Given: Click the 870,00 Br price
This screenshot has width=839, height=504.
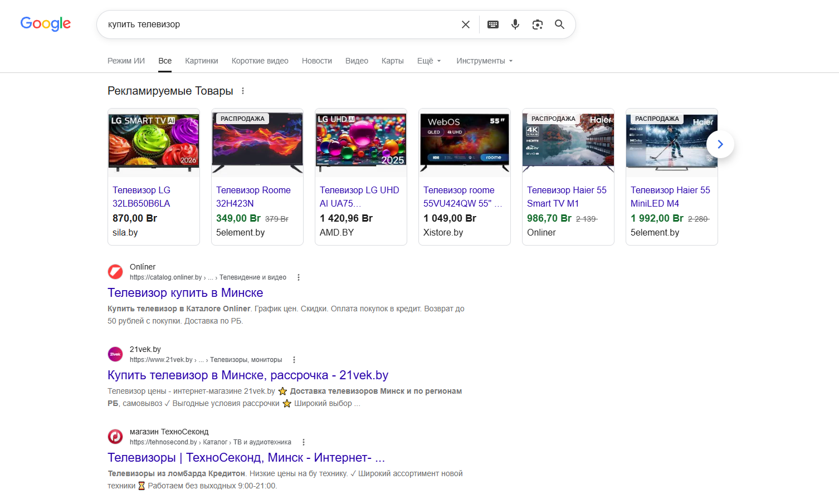Looking at the screenshot, I should pos(135,218).
